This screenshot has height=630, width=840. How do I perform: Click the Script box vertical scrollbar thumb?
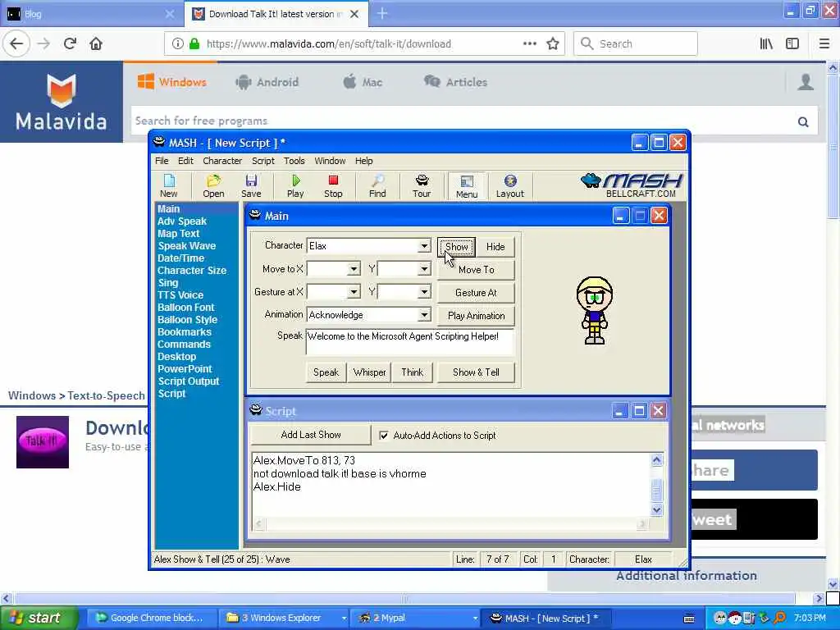point(657,489)
